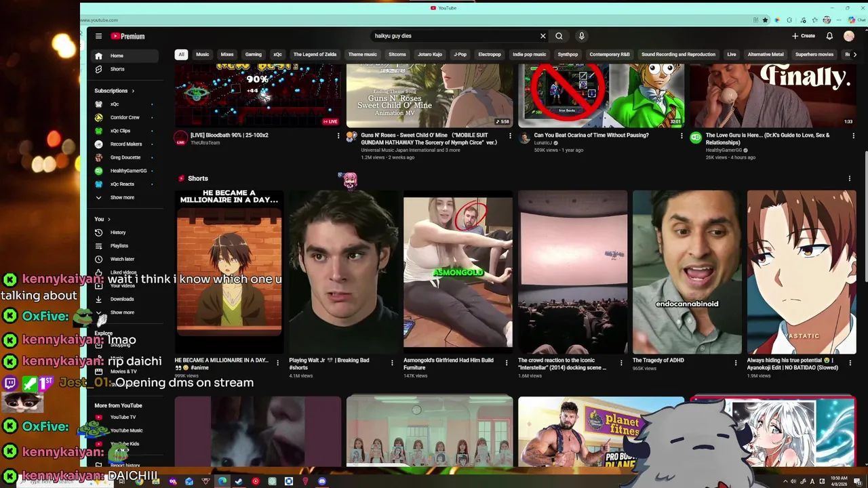Expand the Subscriptions section chevron
The height and width of the screenshot is (488, 868).
[133, 91]
